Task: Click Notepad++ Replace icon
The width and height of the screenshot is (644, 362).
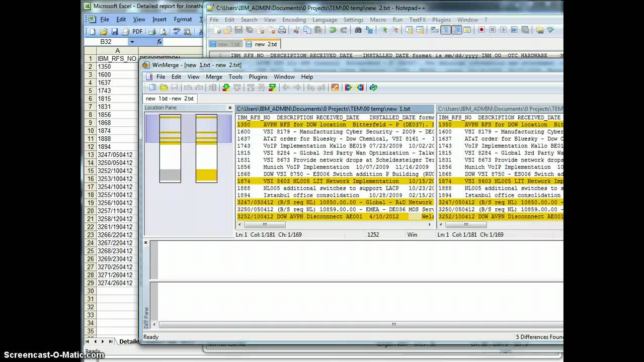Action: click(369, 30)
